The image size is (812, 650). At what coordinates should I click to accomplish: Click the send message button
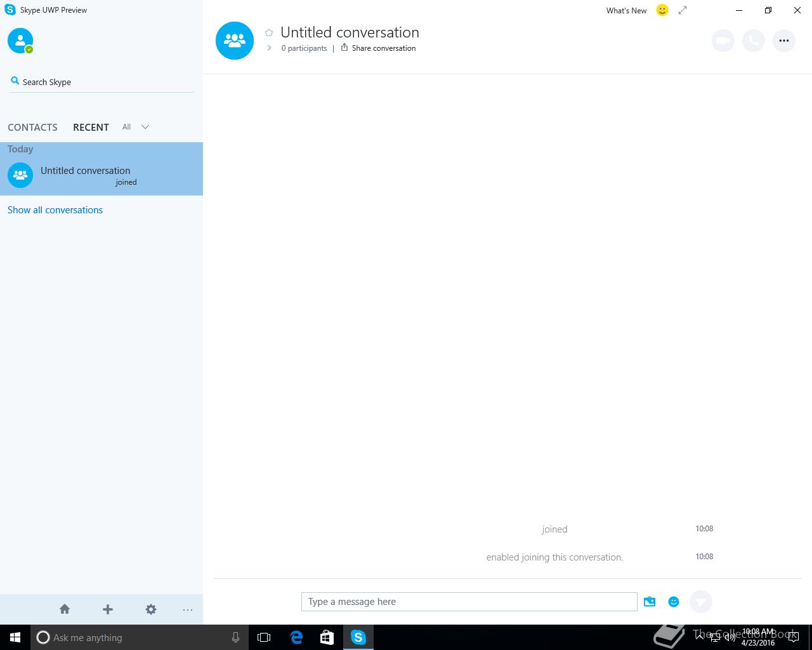701,602
